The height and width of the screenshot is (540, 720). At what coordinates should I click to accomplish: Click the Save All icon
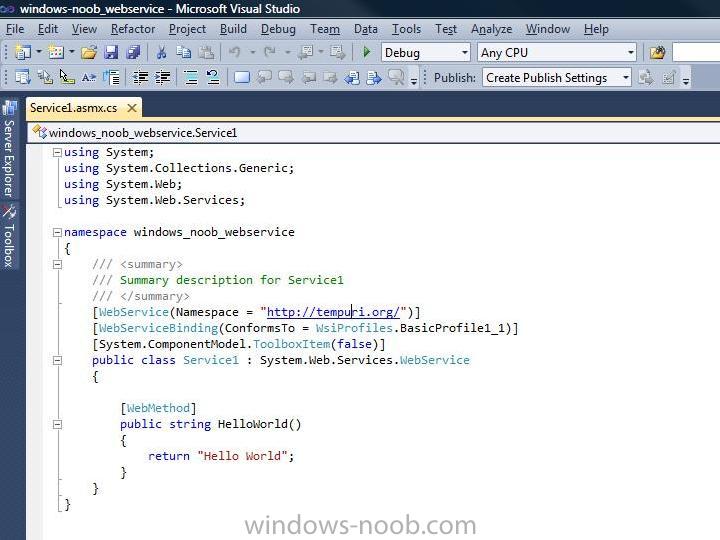pos(133,52)
